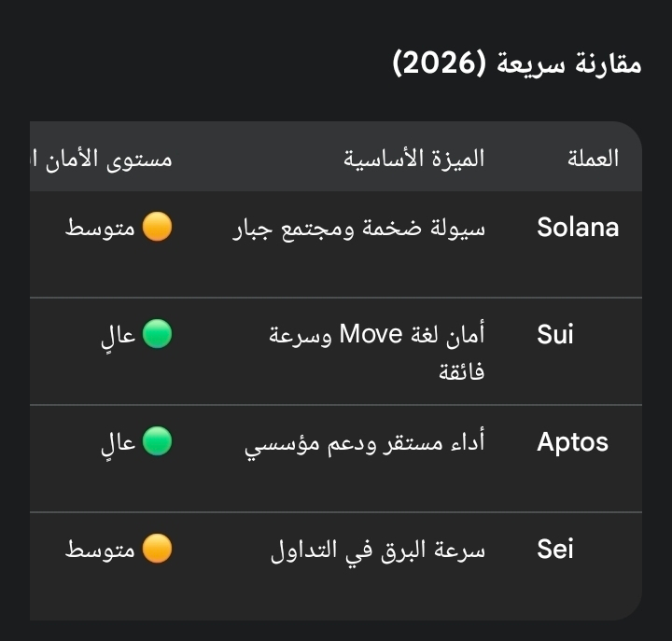Select the Sui coin name cell

pos(555,335)
